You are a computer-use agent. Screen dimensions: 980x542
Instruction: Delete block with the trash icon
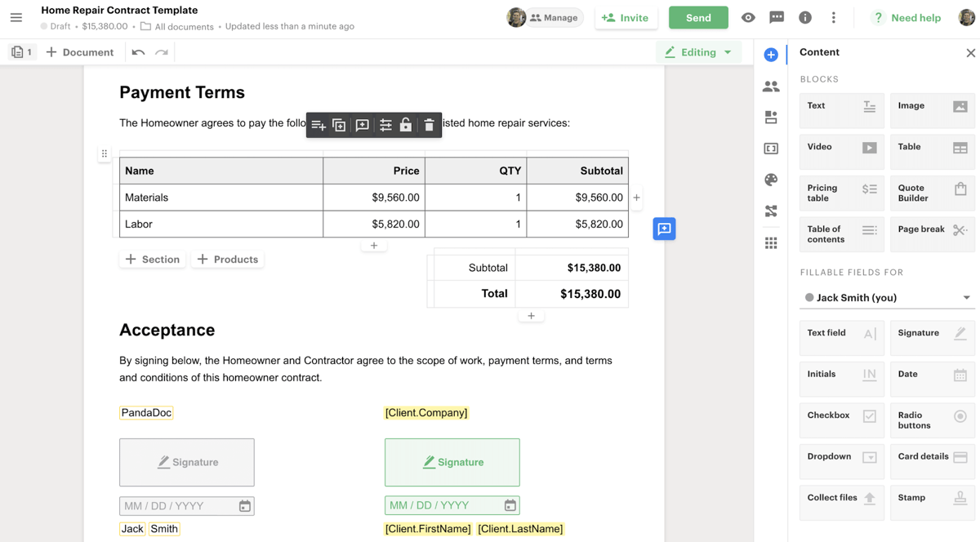click(429, 125)
